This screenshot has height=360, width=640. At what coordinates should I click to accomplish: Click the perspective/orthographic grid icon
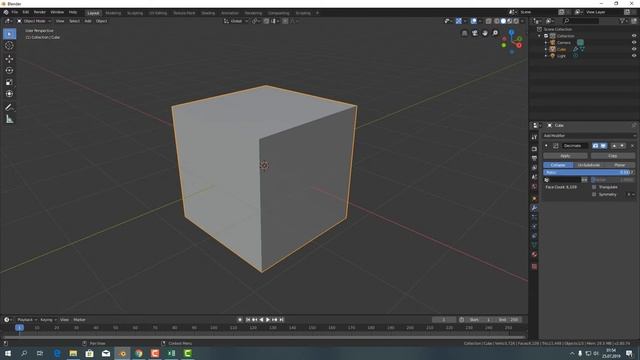(464, 33)
